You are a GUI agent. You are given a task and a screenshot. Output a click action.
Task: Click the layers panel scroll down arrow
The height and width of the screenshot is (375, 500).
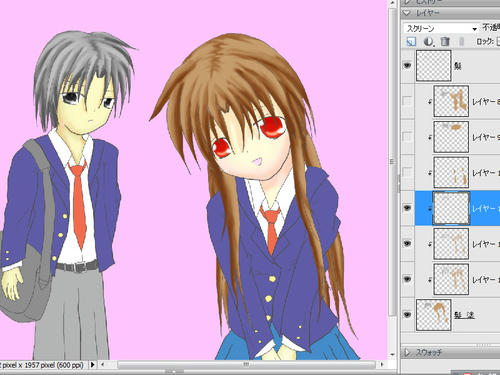pos(392,354)
